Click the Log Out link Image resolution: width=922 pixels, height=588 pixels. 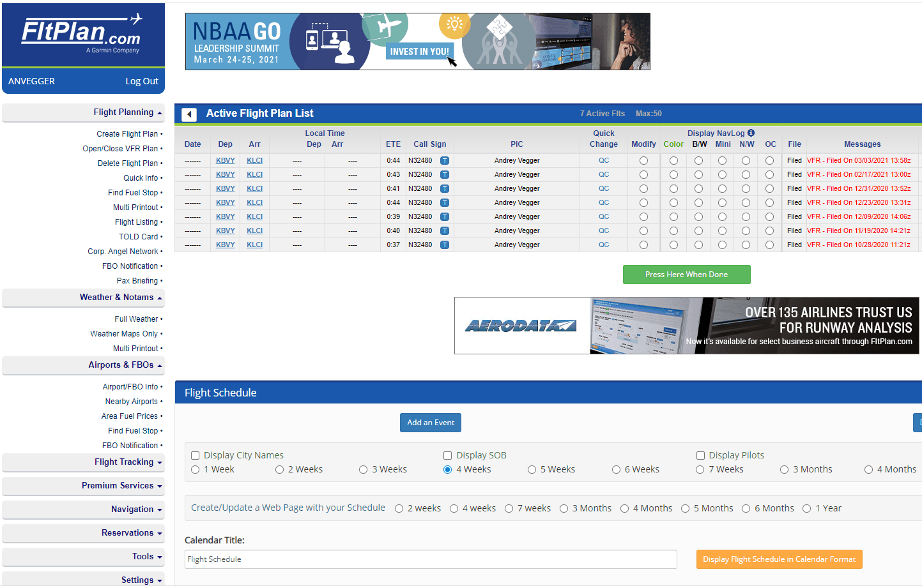(x=142, y=81)
